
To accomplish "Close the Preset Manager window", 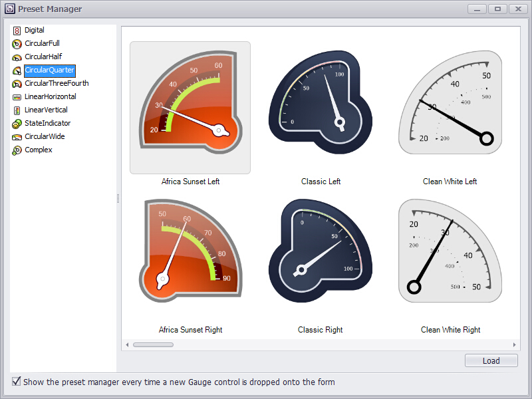I will pyautogui.click(x=519, y=9).
